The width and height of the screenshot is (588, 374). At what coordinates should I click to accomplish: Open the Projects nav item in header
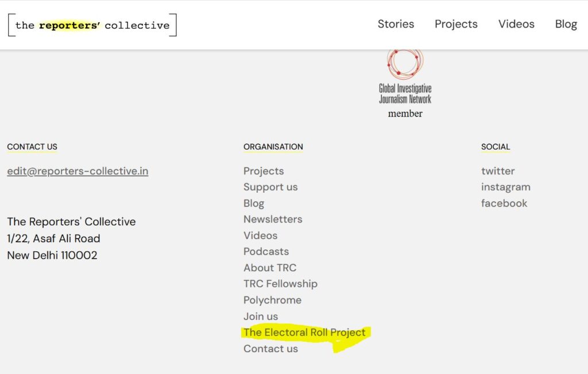pyautogui.click(x=456, y=24)
